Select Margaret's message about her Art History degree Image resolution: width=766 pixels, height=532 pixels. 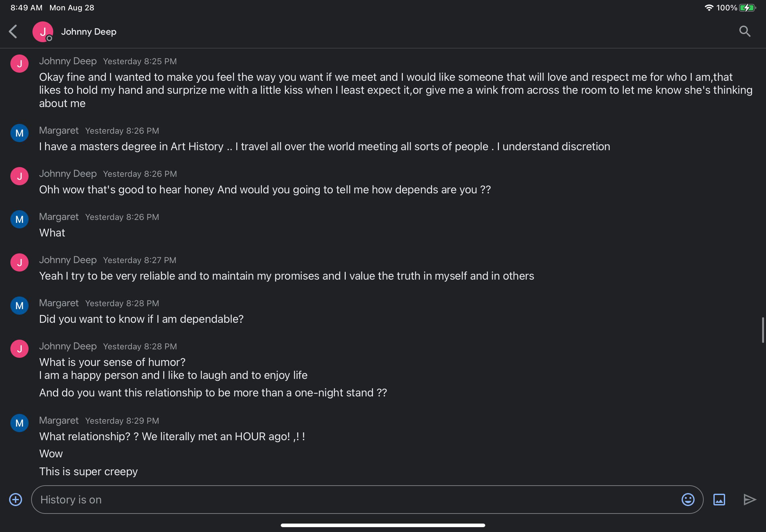[324, 146]
